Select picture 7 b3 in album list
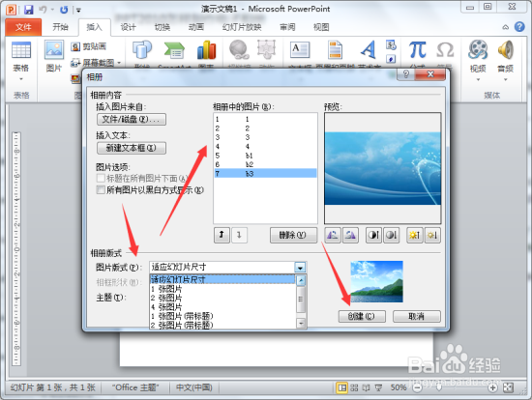 pyautogui.click(x=265, y=174)
